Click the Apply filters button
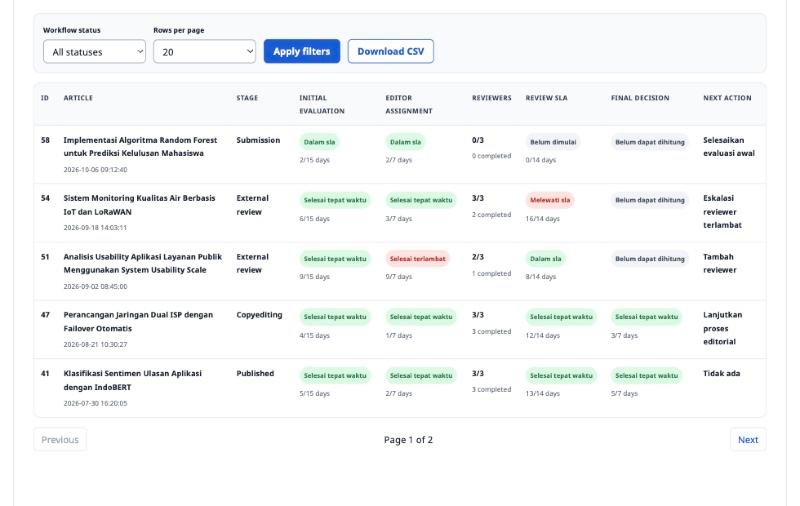 pos(302,52)
